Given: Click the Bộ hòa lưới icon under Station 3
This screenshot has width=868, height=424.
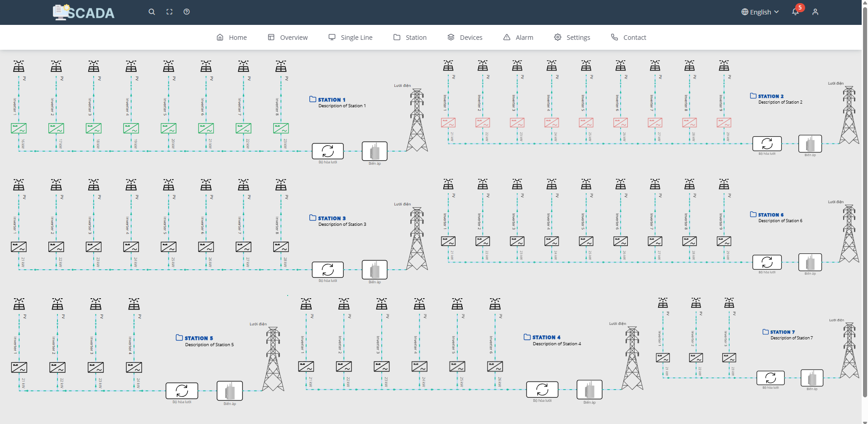Looking at the screenshot, I should click(x=327, y=270).
